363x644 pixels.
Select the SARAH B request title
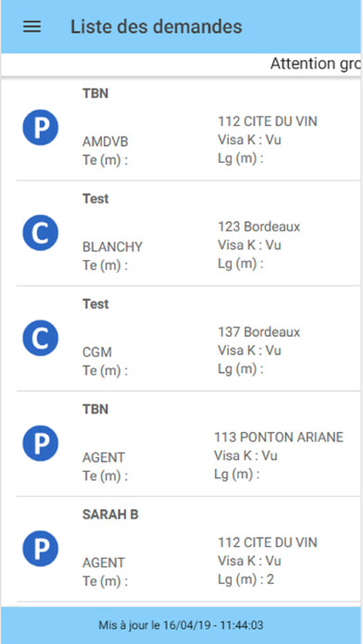point(110,514)
